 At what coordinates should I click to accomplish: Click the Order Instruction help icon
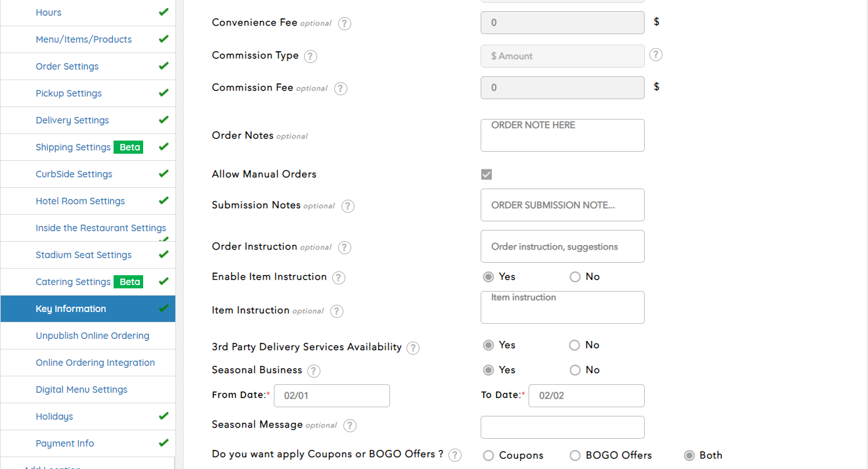pos(344,248)
